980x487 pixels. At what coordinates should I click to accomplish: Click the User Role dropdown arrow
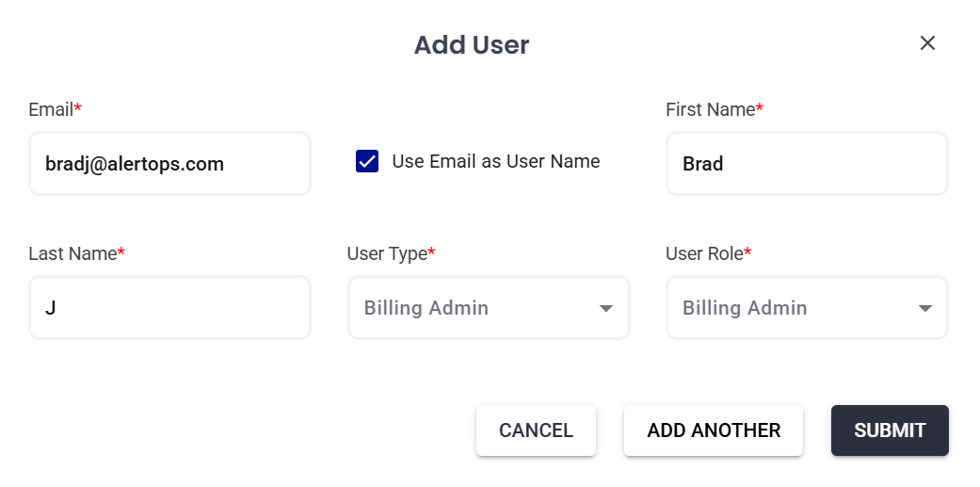click(925, 309)
